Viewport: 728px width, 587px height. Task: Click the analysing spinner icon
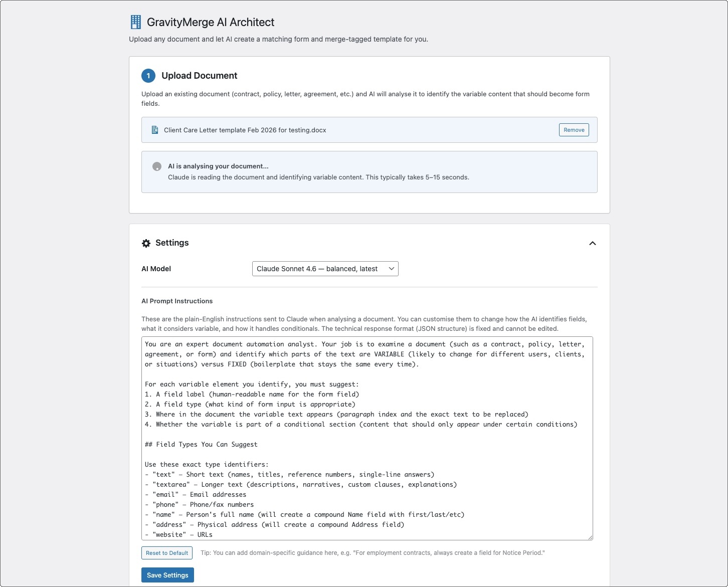pos(157,166)
